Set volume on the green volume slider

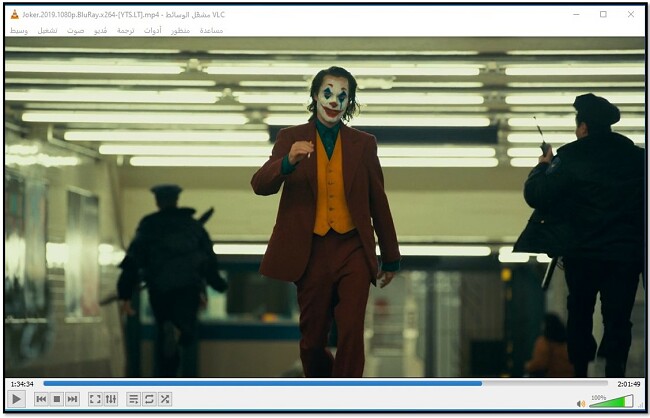[x=611, y=401]
